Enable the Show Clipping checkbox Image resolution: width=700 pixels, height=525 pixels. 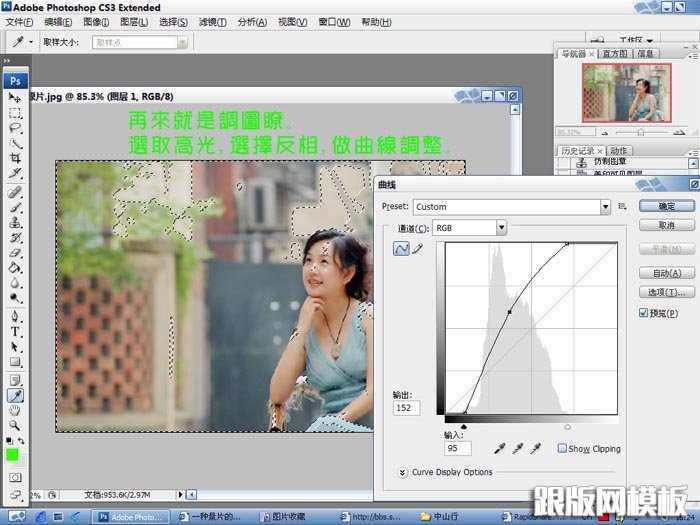click(562, 449)
